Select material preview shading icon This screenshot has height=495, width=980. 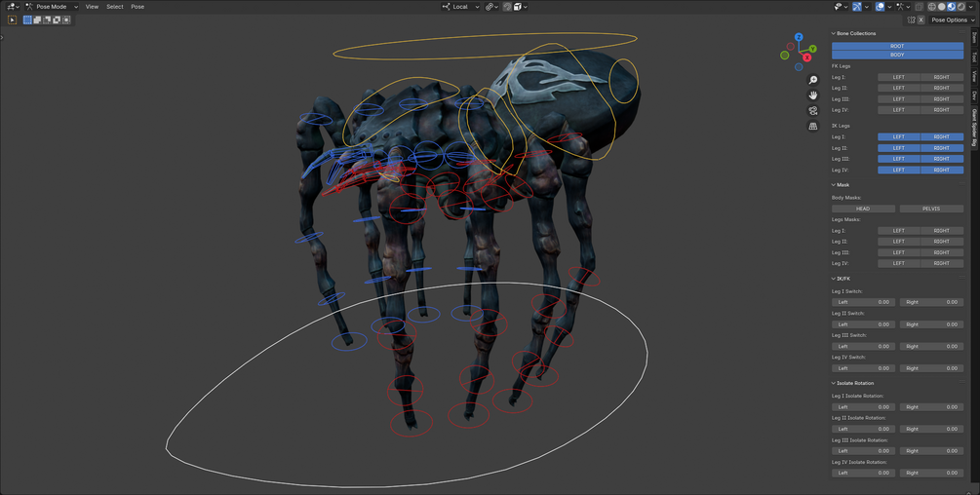(952, 7)
